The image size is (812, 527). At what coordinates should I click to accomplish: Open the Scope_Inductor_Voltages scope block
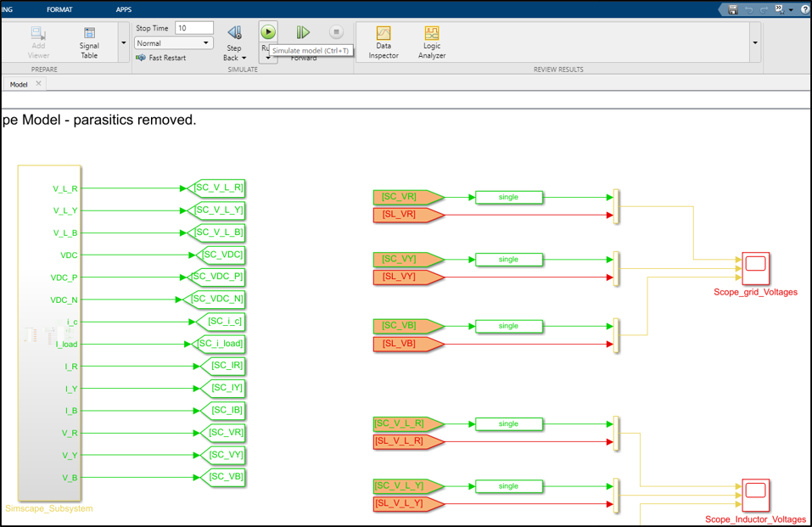point(754,493)
